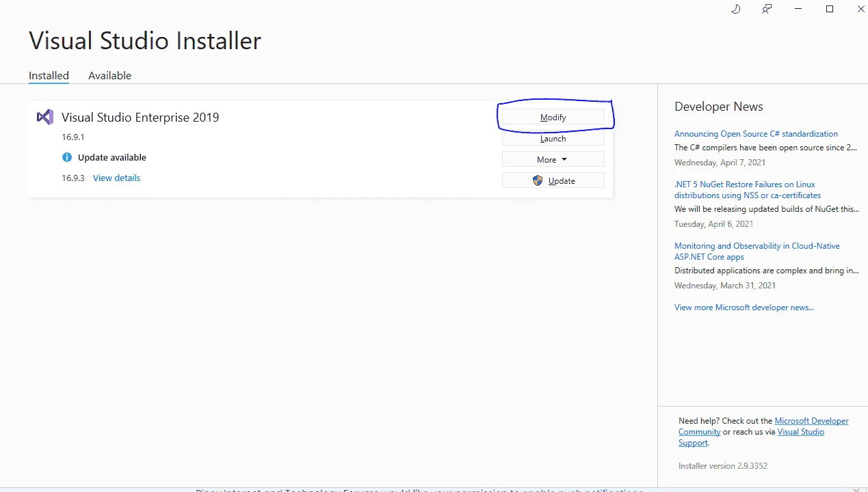Switch to the Available tab

tap(109, 76)
